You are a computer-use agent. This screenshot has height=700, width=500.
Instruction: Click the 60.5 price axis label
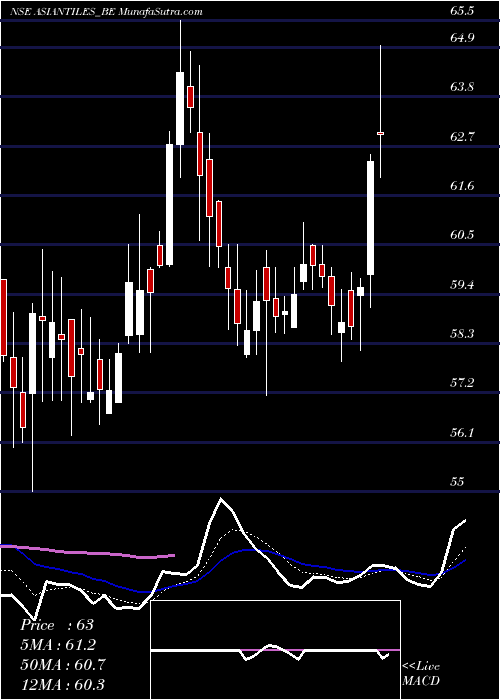coord(462,235)
